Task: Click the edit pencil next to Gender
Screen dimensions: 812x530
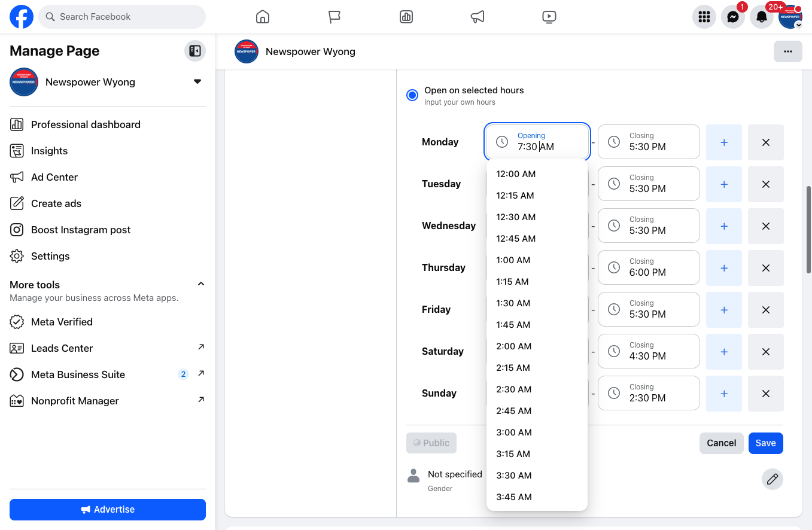Action: [x=773, y=479]
